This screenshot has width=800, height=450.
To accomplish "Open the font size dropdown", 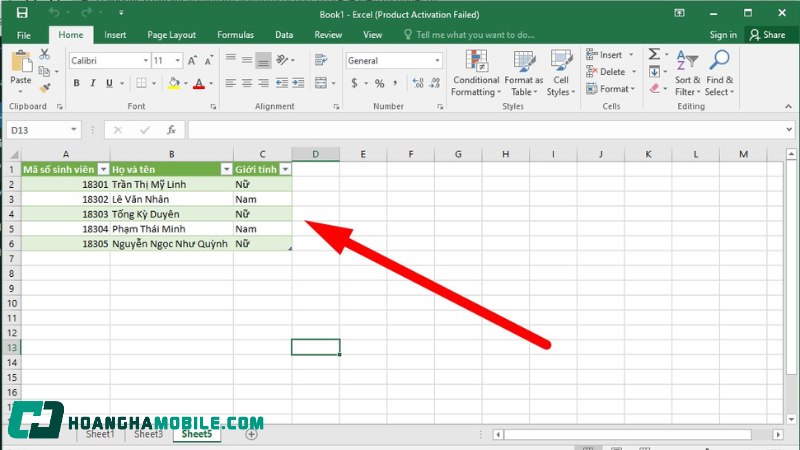I will pyautogui.click(x=178, y=61).
